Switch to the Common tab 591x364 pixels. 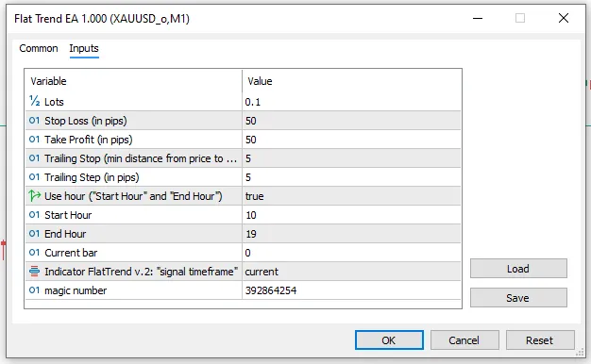39,48
